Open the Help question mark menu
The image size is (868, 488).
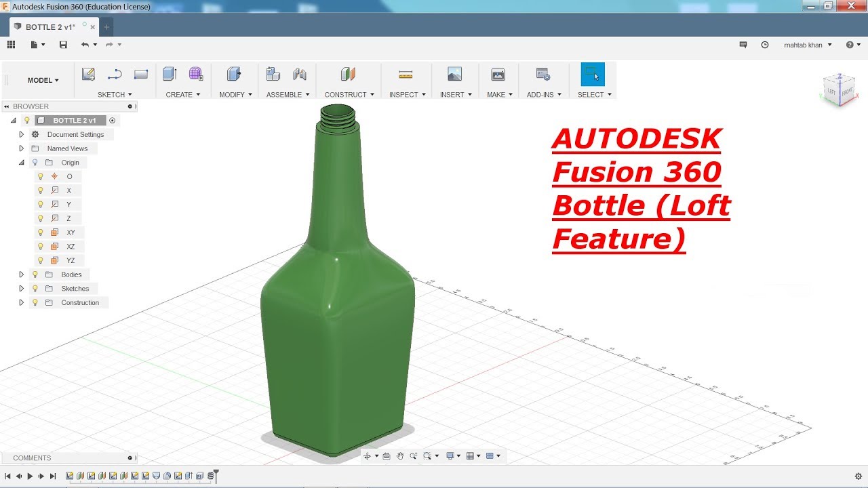[852, 45]
